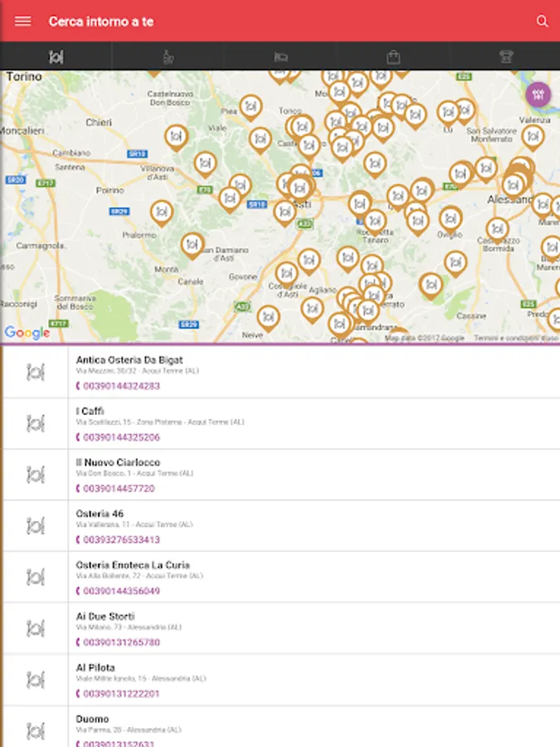Click the map pin near Oviglio
The image size is (560, 747).
[450, 218]
